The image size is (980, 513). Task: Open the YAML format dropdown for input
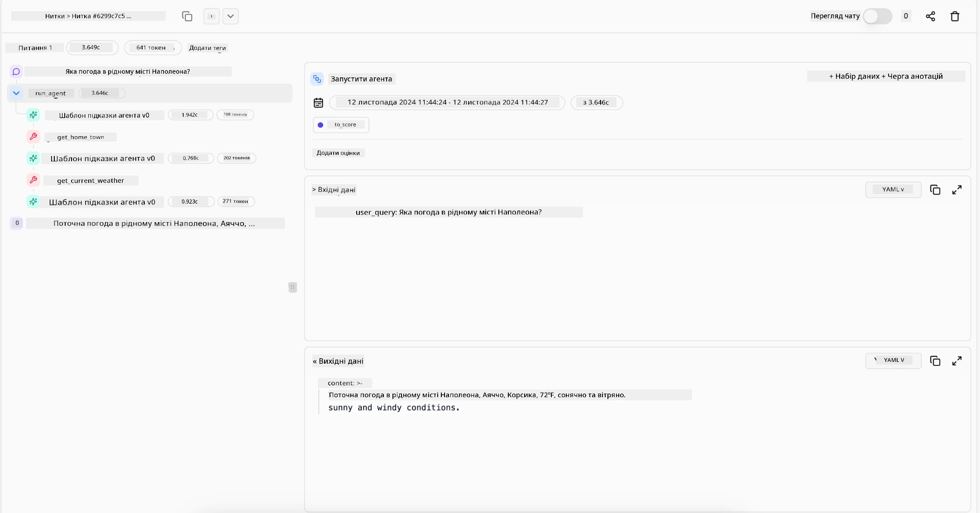[x=892, y=190]
